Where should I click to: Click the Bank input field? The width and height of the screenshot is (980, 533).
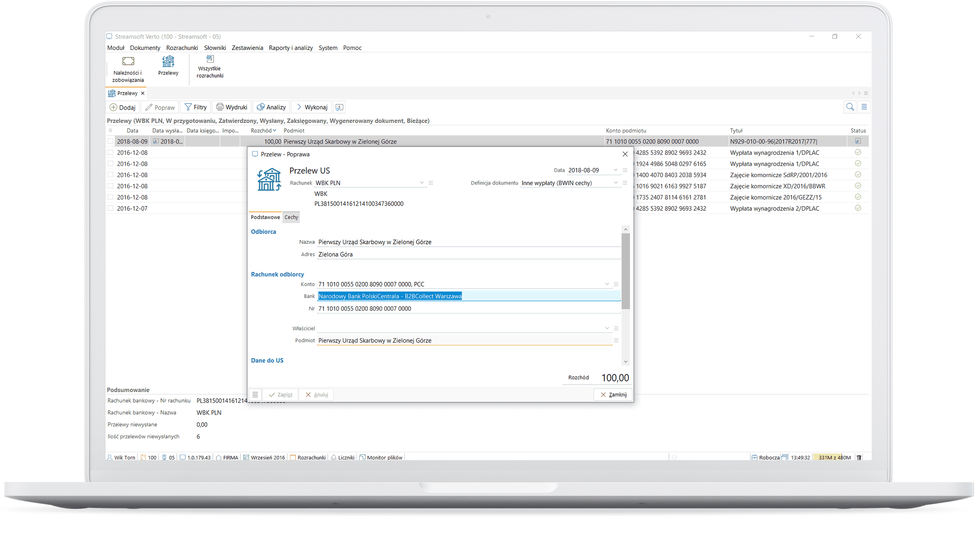[469, 296]
